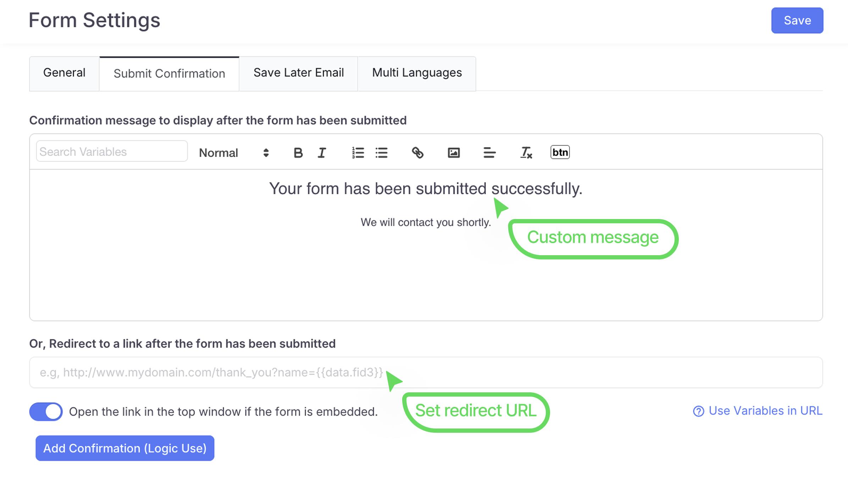Insert a button using btn icon
The height and width of the screenshot is (504, 848).
coord(560,152)
